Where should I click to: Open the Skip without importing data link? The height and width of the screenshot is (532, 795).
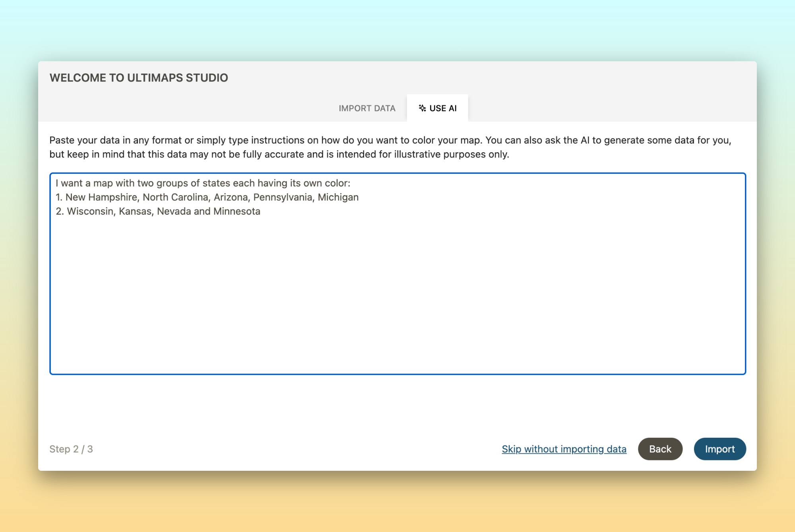pos(564,449)
